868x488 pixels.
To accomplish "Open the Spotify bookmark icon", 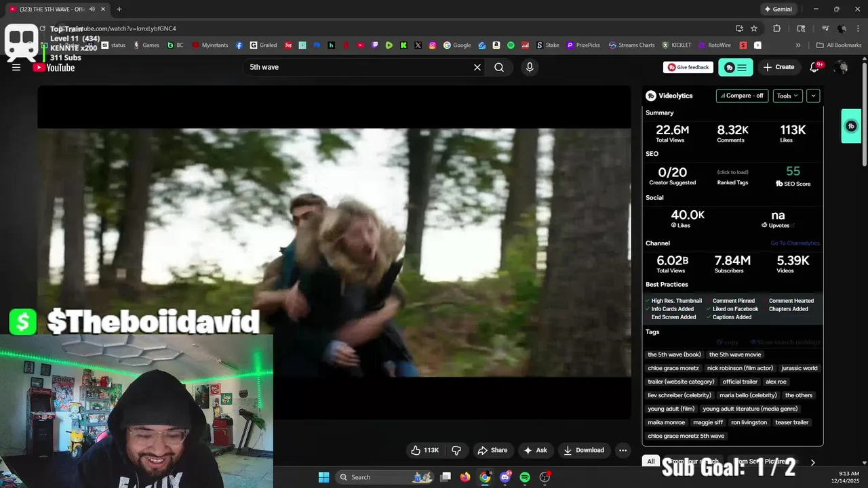I will point(511,45).
